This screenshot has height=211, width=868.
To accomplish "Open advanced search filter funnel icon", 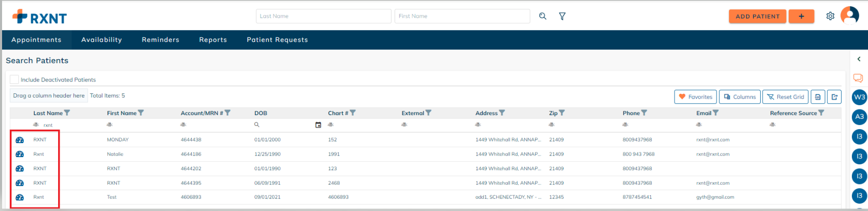I will point(562,16).
